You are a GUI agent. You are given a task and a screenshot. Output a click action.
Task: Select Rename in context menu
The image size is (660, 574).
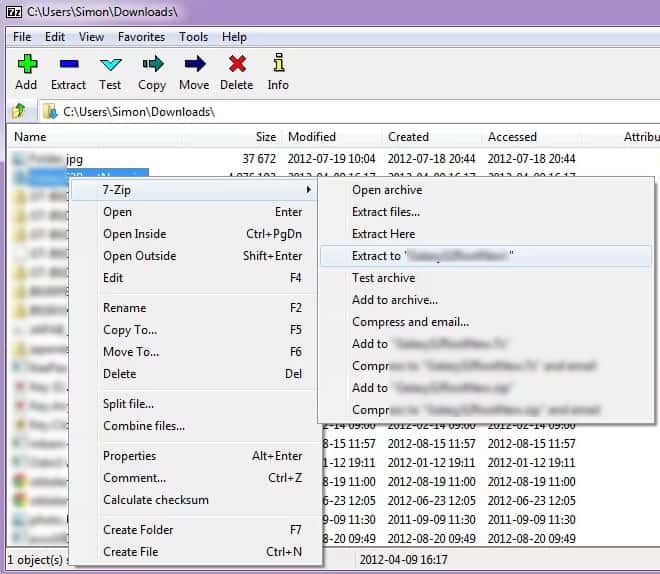tap(193, 308)
